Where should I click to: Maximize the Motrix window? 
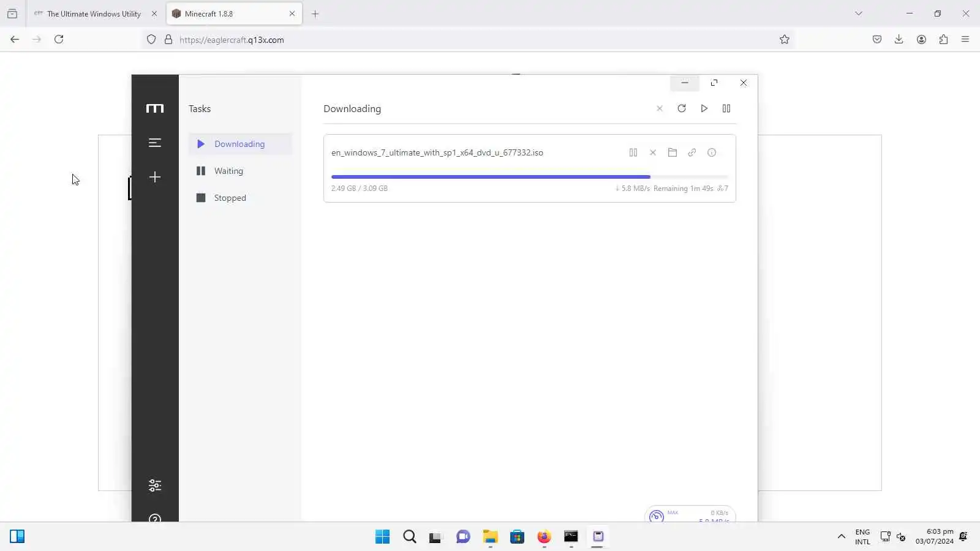click(714, 83)
